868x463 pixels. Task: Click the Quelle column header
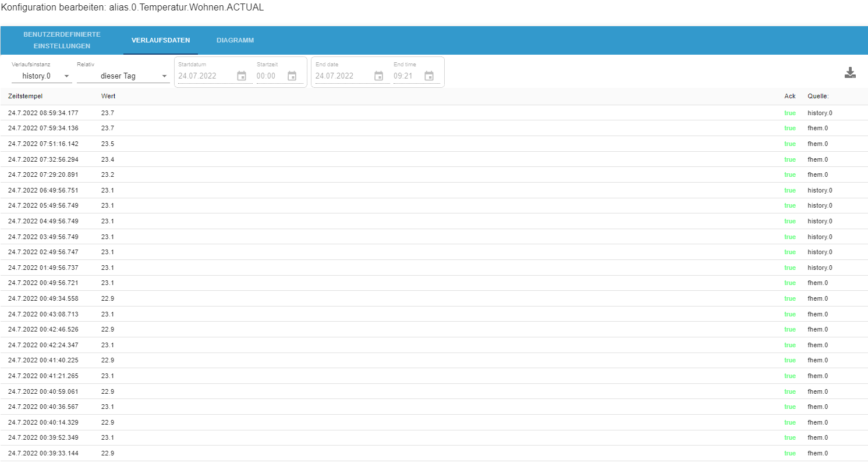[818, 96]
